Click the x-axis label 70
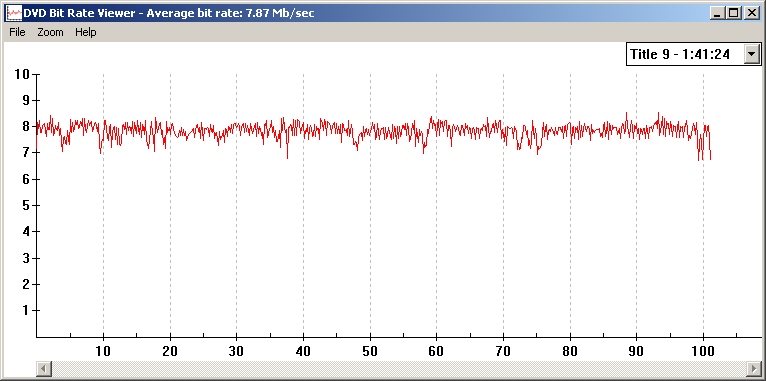 pyautogui.click(x=503, y=351)
